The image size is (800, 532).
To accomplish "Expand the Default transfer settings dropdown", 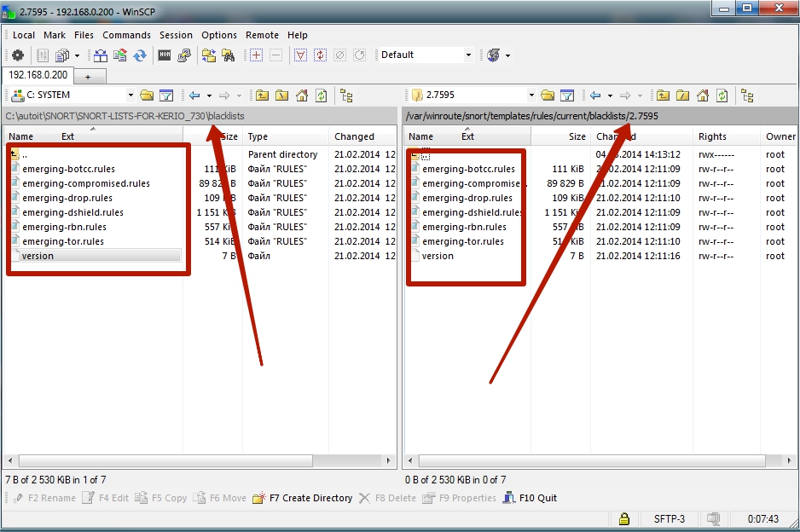I will [x=468, y=55].
